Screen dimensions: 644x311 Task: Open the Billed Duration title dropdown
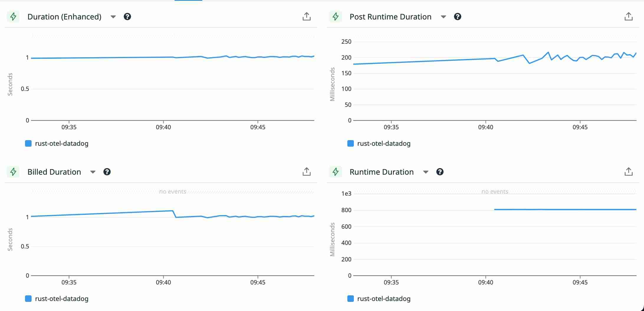(x=93, y=172)
